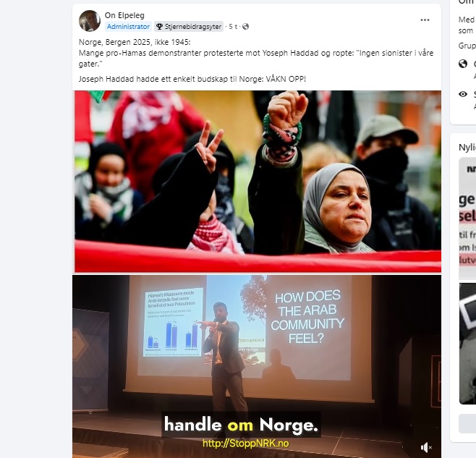Click the trophy icon on Stjernebidragsyter badge
The height and width of the screenshot is (458, 476).
point(159,27)
